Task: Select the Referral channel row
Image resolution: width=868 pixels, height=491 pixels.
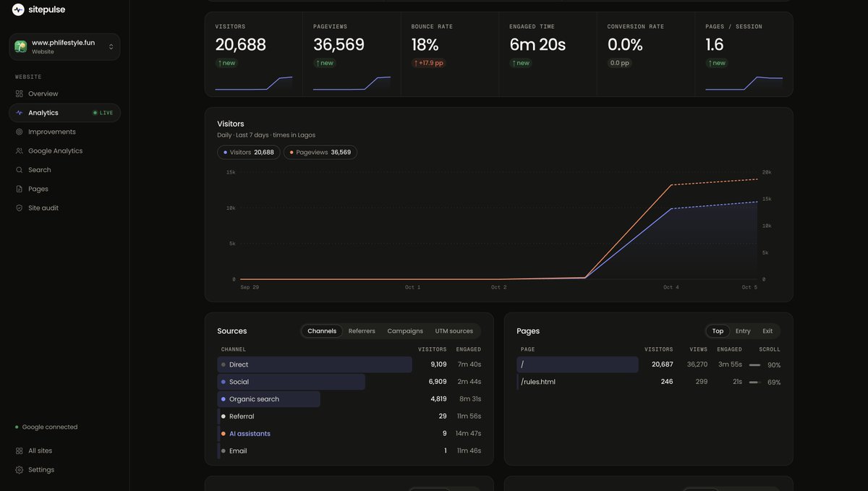Action: [349, 417]
